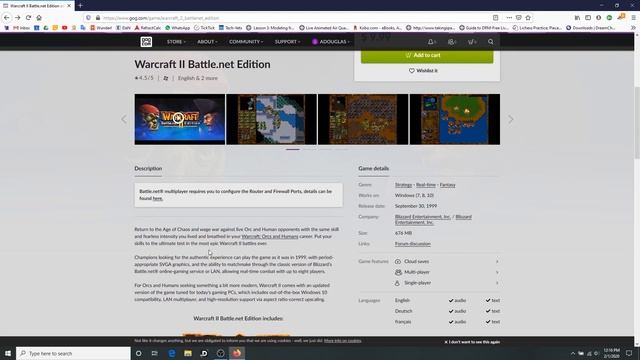Click the GOG search magnifier icon

coord(491,42)
